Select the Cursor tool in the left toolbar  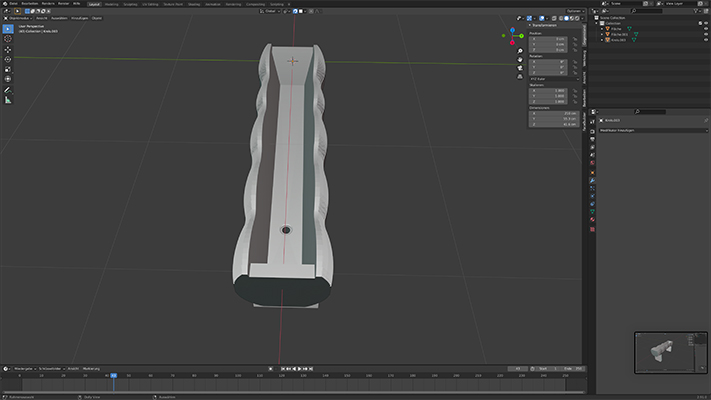[x=8, y=38]
